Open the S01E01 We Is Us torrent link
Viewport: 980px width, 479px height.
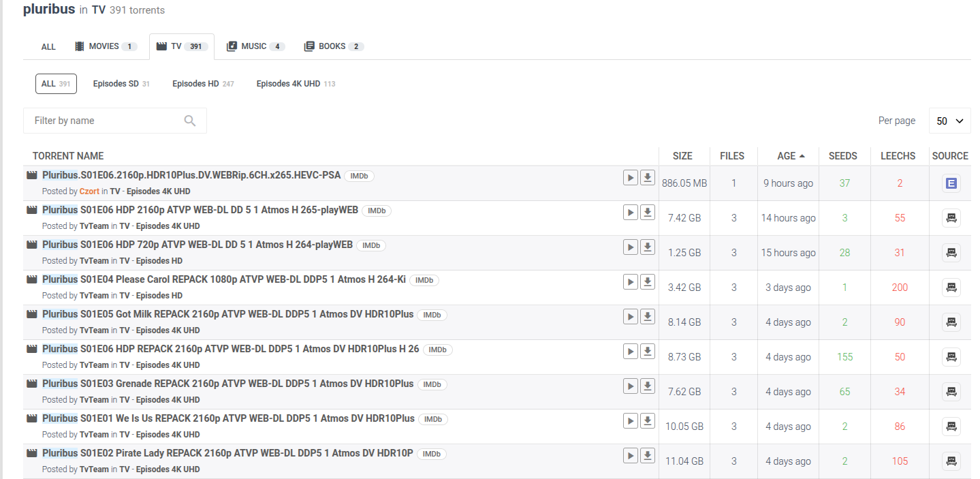coord(228,418)
